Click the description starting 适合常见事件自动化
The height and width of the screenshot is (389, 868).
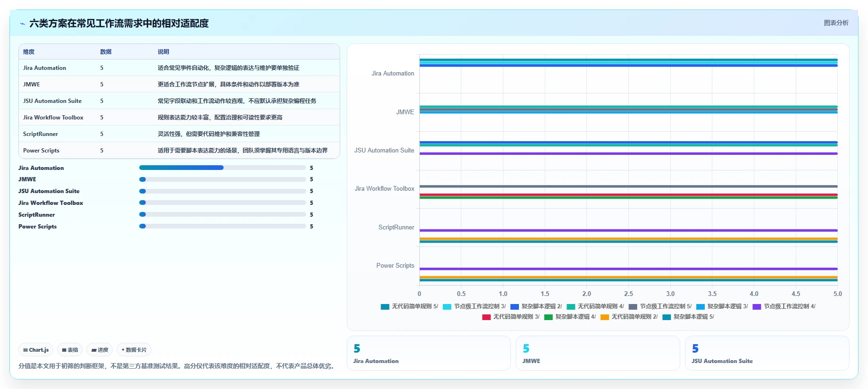click(x=228, y=68)
